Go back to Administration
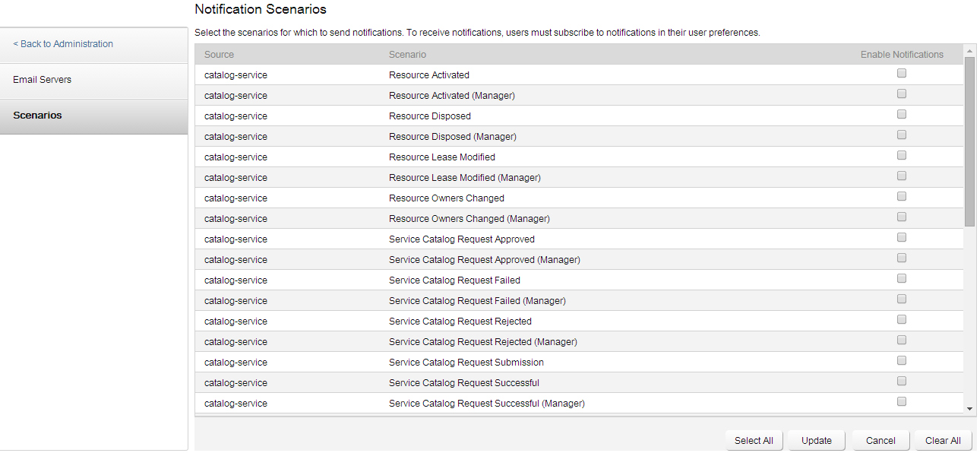 click(x=63, y=44)
